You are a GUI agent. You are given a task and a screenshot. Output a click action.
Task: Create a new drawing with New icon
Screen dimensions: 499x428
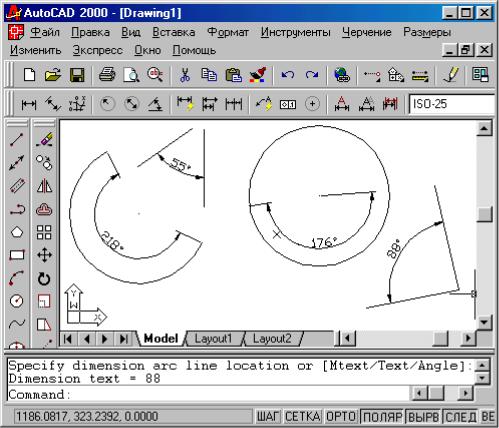tap(29, 75)
